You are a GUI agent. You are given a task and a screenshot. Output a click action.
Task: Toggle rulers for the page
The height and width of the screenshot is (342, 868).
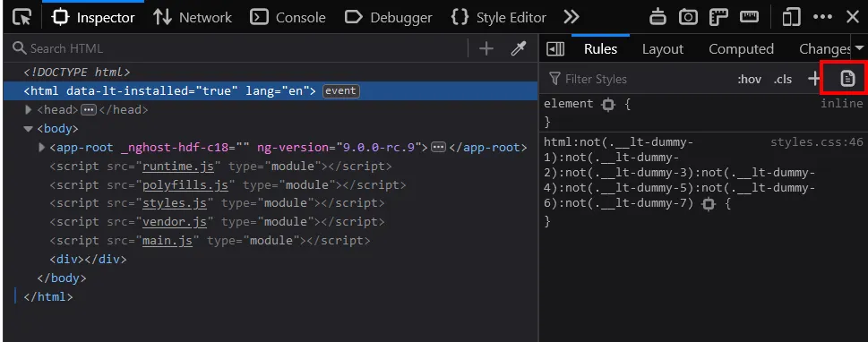tap(718, 17)
